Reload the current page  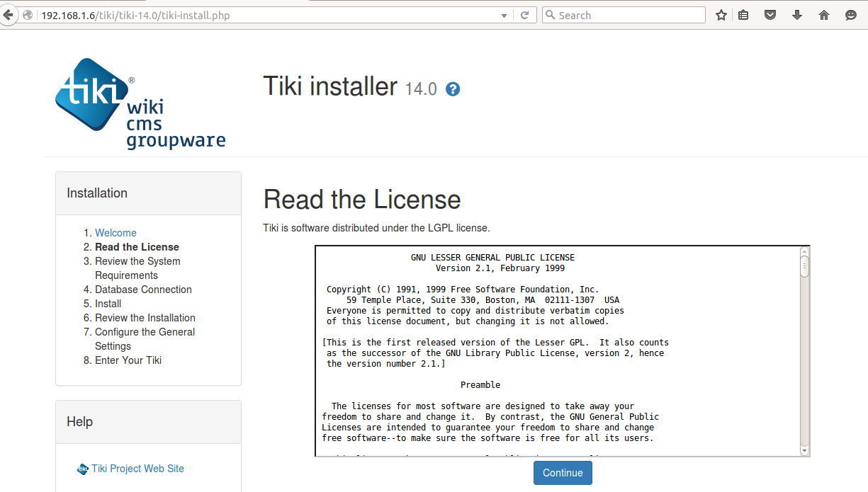pyautogui.click(x=525, y=16)
